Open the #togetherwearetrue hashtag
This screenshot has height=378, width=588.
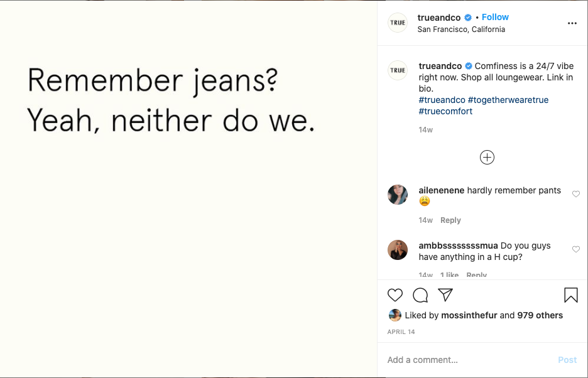508,100
